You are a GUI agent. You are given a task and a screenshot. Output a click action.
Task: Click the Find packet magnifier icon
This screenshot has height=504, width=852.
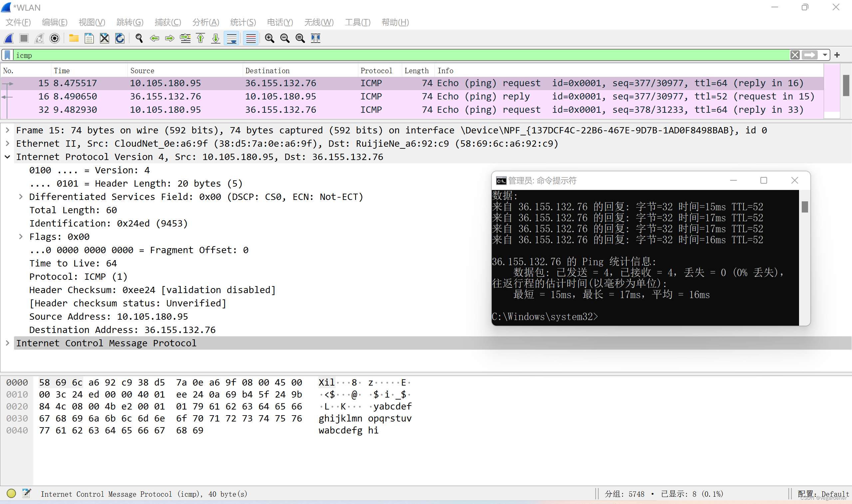139,38
